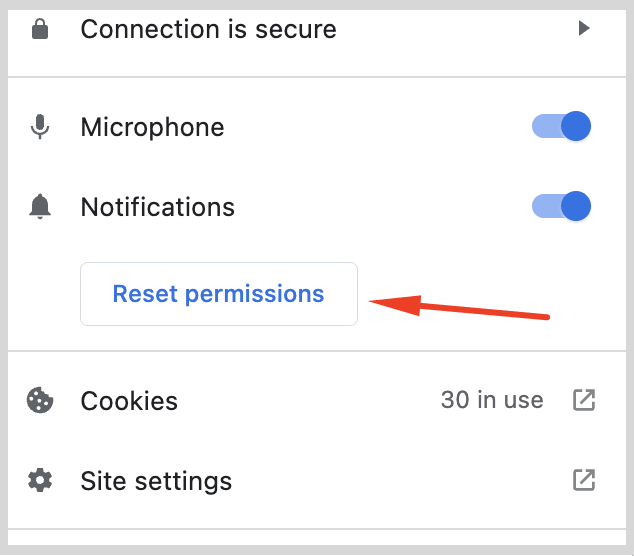Image resolution: width=634 pixels, height=556 pixels.
Task: Click the Cookies label text
Action: (x=129, y=401)
